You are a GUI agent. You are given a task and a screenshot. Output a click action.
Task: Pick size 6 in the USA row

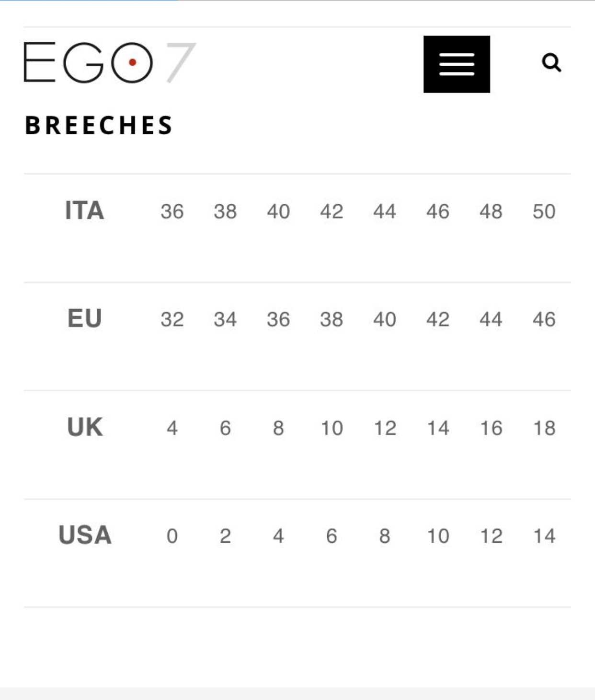pyautogui.click(x=332, y=536)
